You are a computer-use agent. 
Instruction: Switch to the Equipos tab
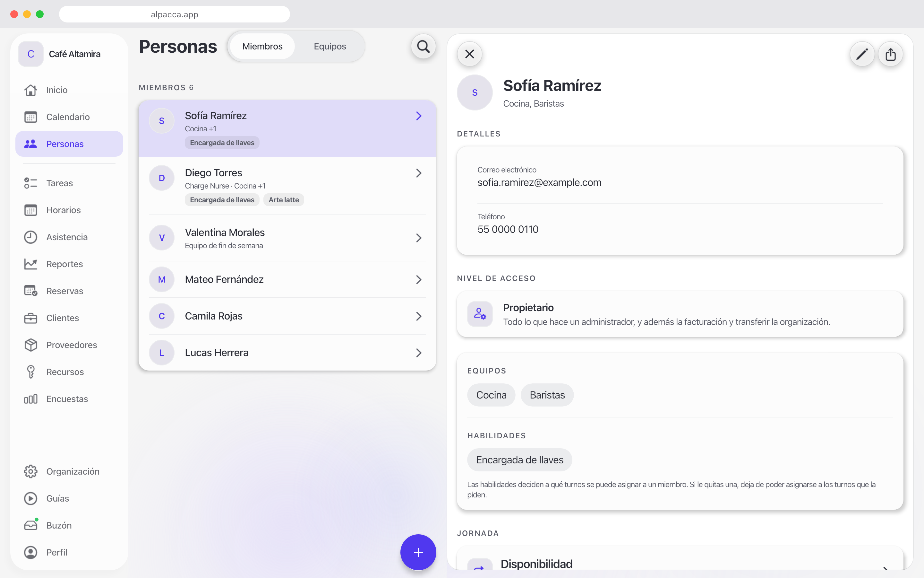(x=330, y=46)
